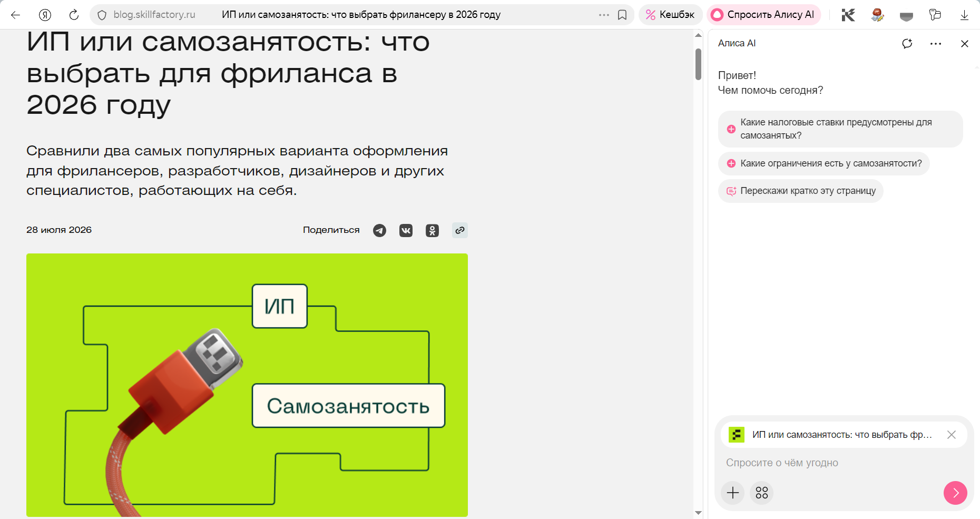
Task: Share article via Telegram
Action: click(x=379, y=230)
